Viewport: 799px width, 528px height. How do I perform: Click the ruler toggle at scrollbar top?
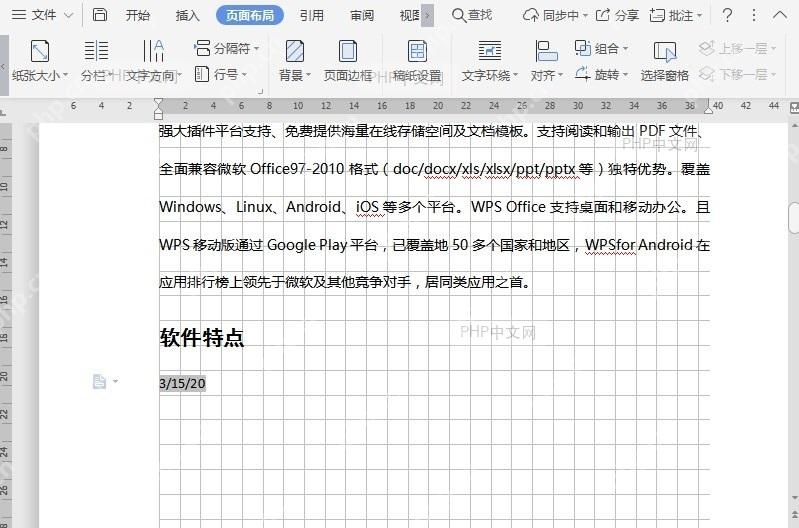pos(794,108)
